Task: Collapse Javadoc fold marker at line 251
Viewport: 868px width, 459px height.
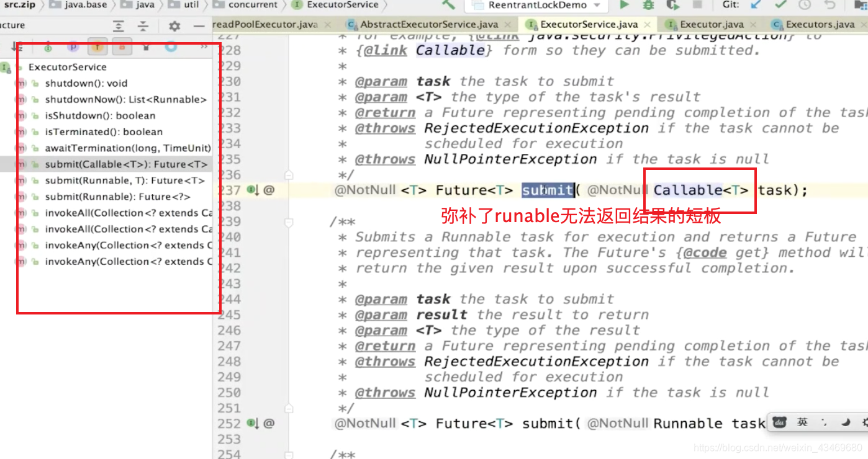Action: [289, 409]
